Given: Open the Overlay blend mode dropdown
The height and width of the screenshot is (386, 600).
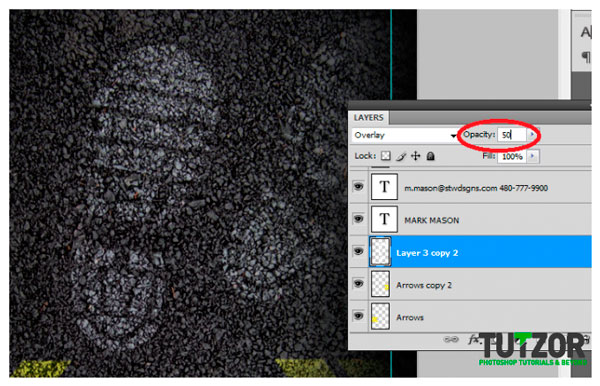Looking at the screenshot, I should pyautogui.click(x=404, y=135).
